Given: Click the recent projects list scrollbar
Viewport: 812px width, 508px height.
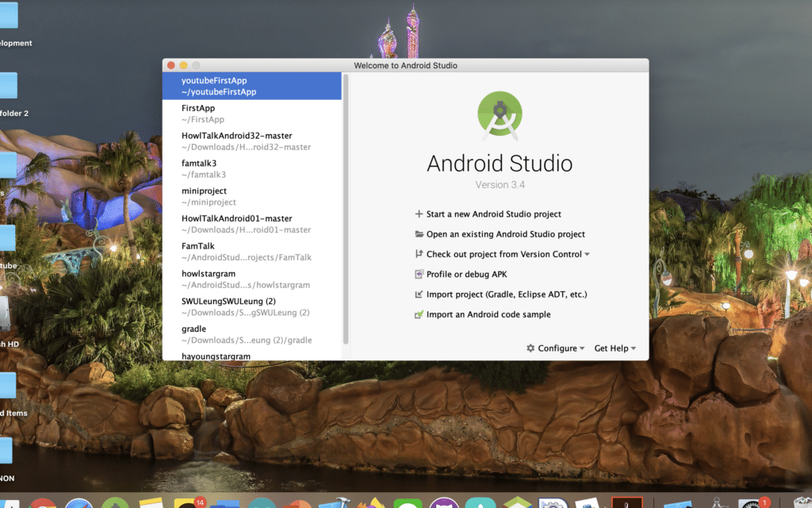Looking at the screenshot, I should coord(346,209).
